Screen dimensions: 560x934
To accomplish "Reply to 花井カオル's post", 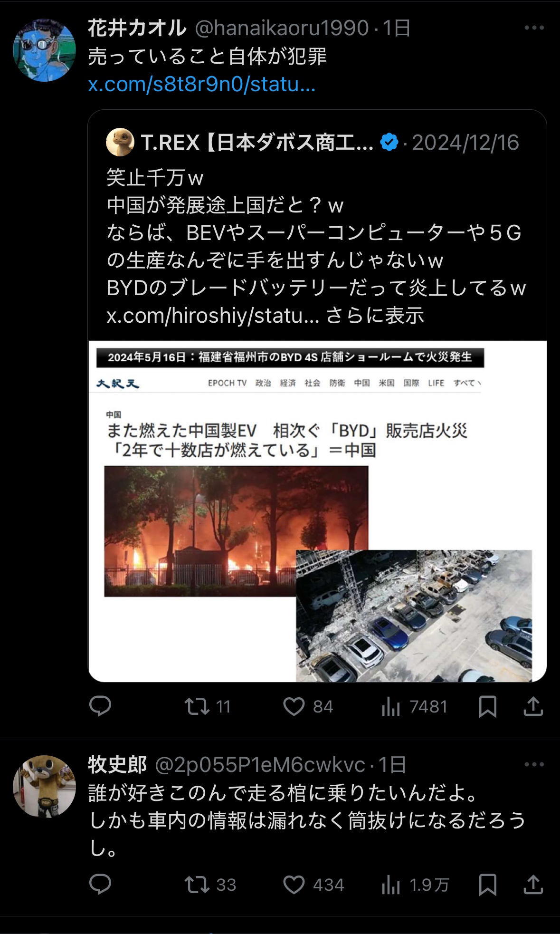I will tap(100, 706).
